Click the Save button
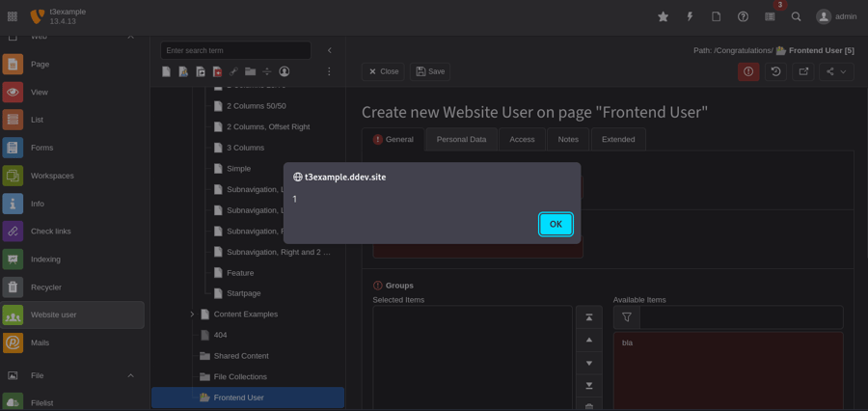 pos(430,71)
